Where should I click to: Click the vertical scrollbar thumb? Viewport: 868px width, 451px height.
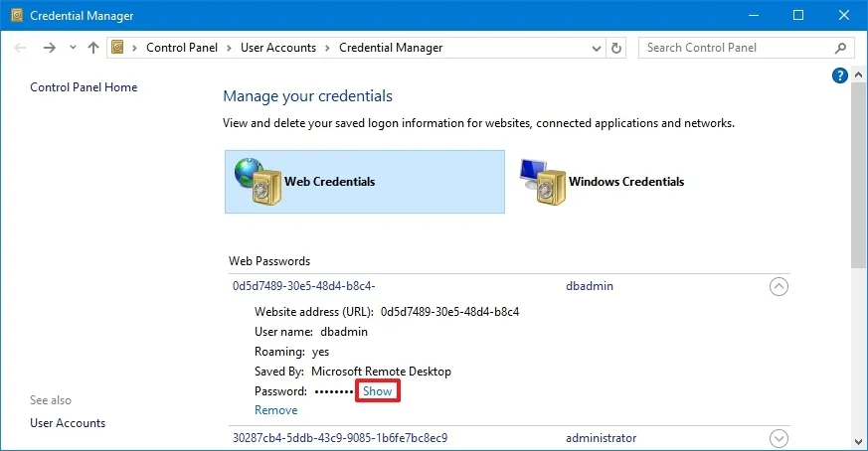coord(859,176)
